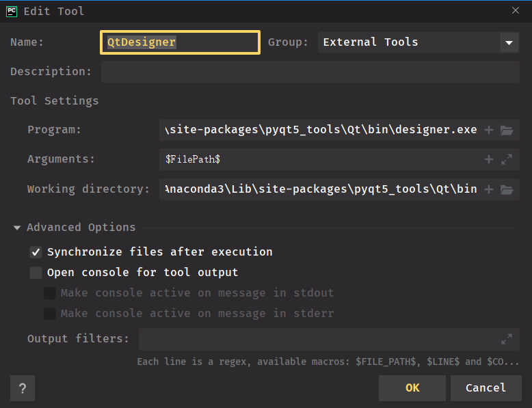
Task: Expand the Output filters field
Action: pyautogui.click(x=507, y=339)
